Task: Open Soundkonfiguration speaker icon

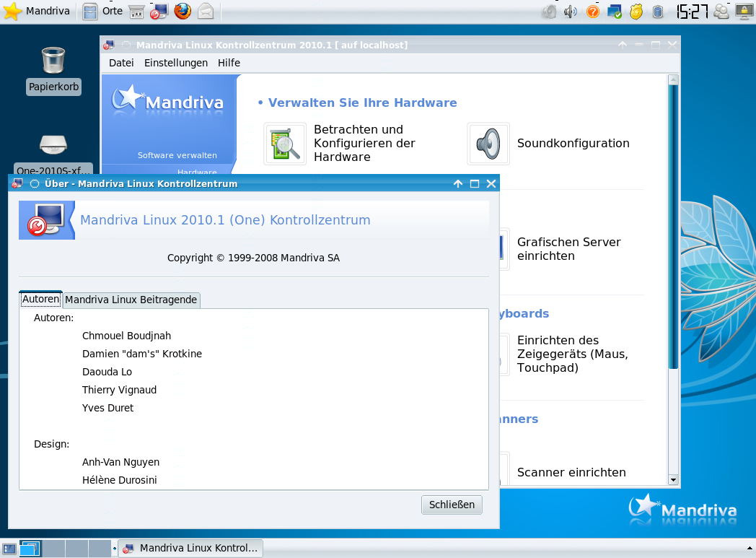Action: pyautogui.click(x=488, y=144)
